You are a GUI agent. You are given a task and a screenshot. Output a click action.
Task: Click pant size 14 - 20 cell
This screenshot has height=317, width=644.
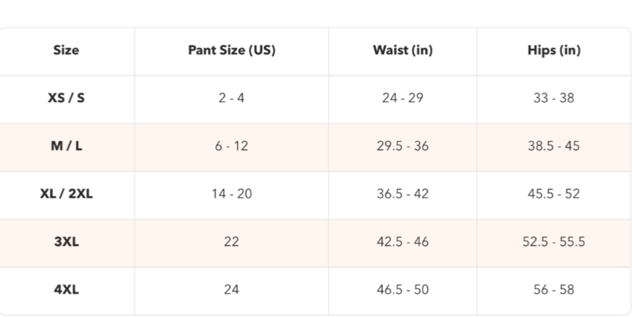(x=232, y=193)
